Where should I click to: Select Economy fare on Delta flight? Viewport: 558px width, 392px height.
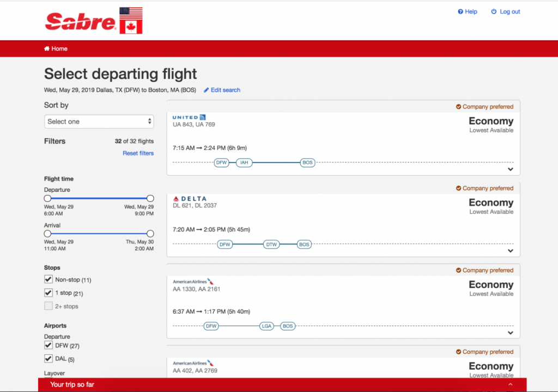pos(491,206)
